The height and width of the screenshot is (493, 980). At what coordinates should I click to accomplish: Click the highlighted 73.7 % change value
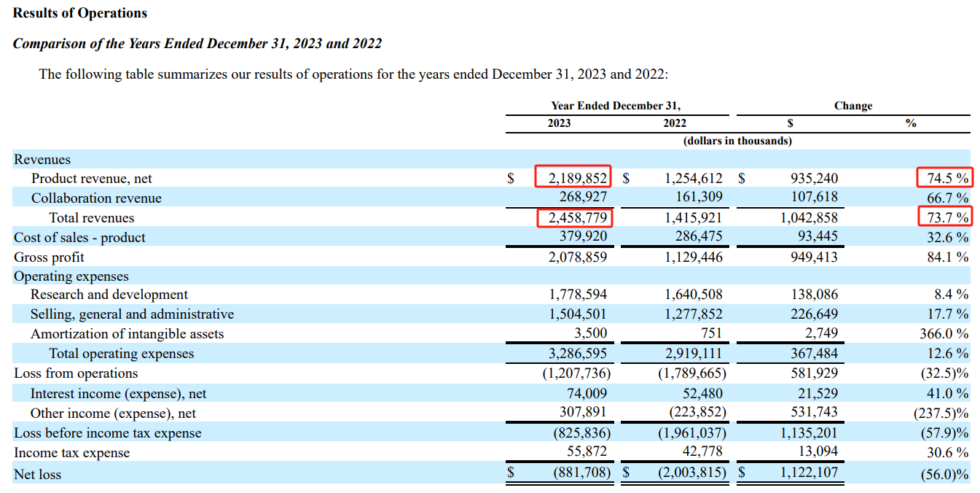point(944,217)
